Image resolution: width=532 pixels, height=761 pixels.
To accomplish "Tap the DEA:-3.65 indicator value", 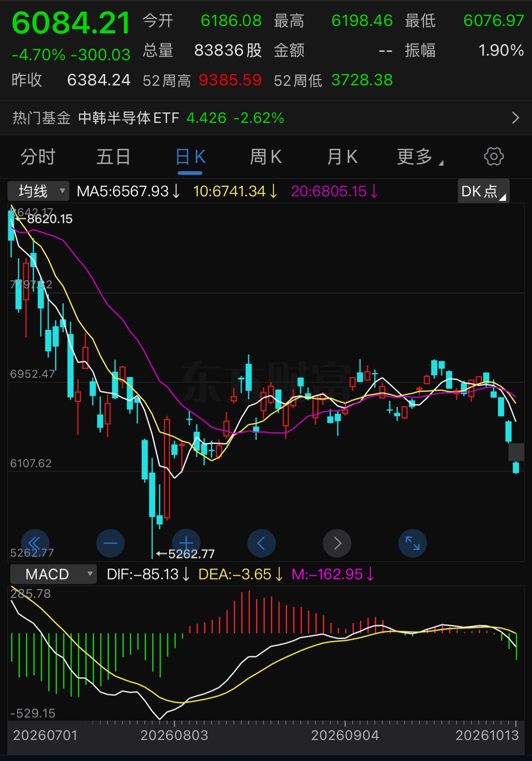I will point(241,574).
